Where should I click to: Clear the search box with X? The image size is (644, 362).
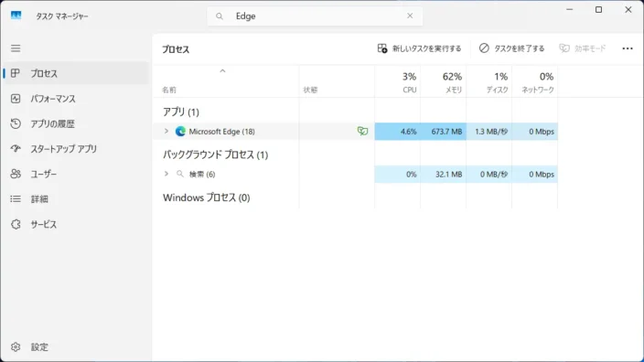410,16
